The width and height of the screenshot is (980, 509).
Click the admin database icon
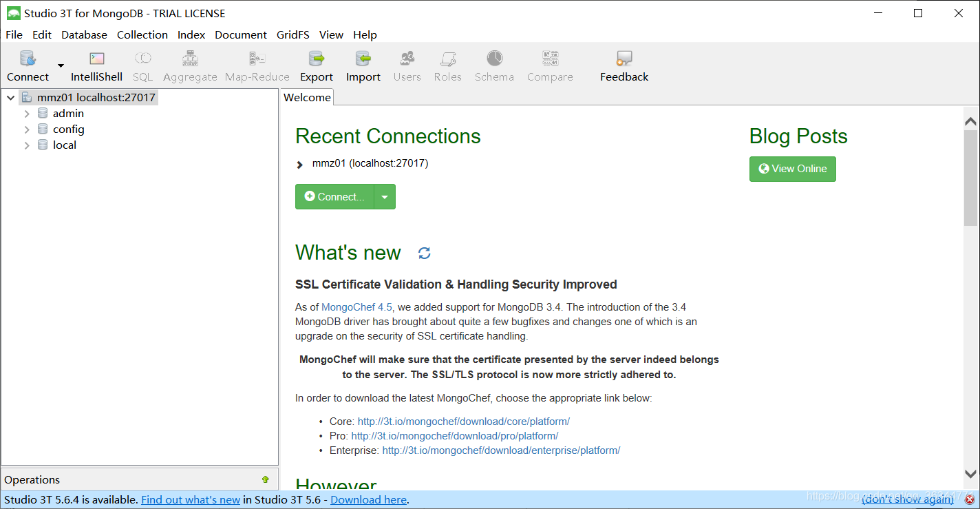[43, 113]
